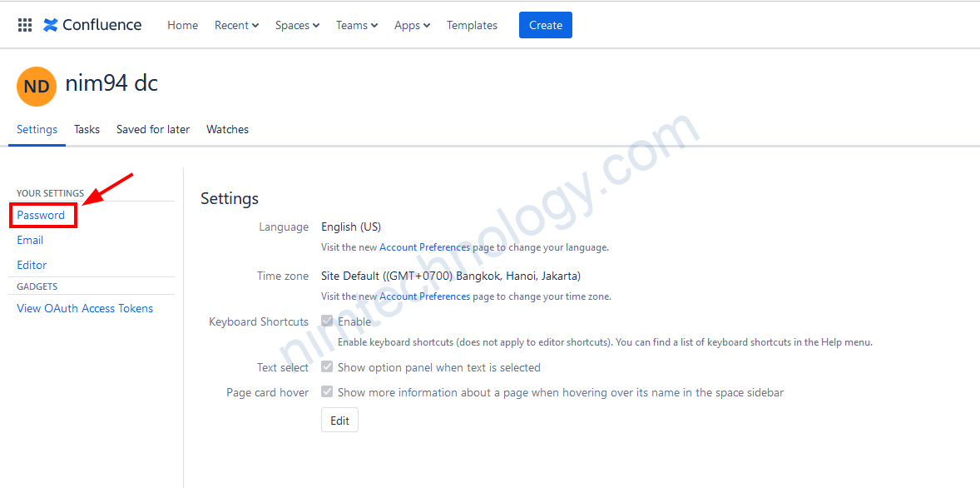The width and height of the screenshot is (980, 488).
Task: Open the app switcher grid icon
Action: tap(25, 25)
